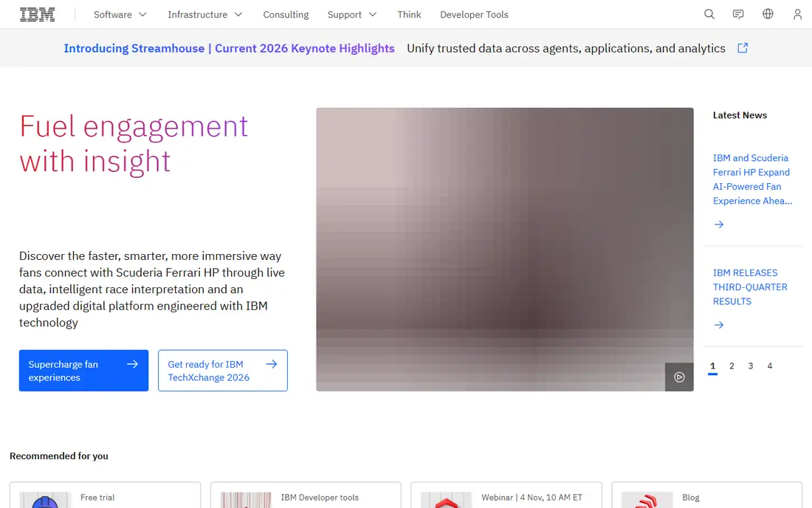Go to news page 3
Screen dimensions: 812x508
(x=751, y=366)
